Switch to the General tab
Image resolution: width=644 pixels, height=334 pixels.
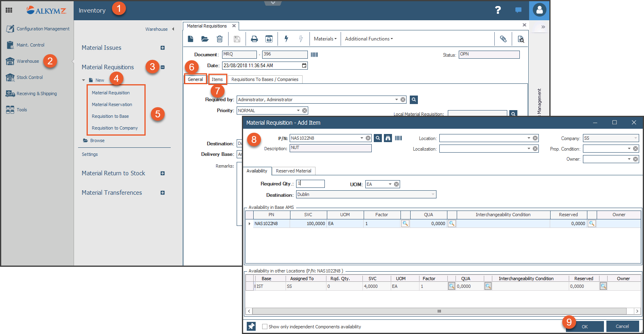pos(195,79)
